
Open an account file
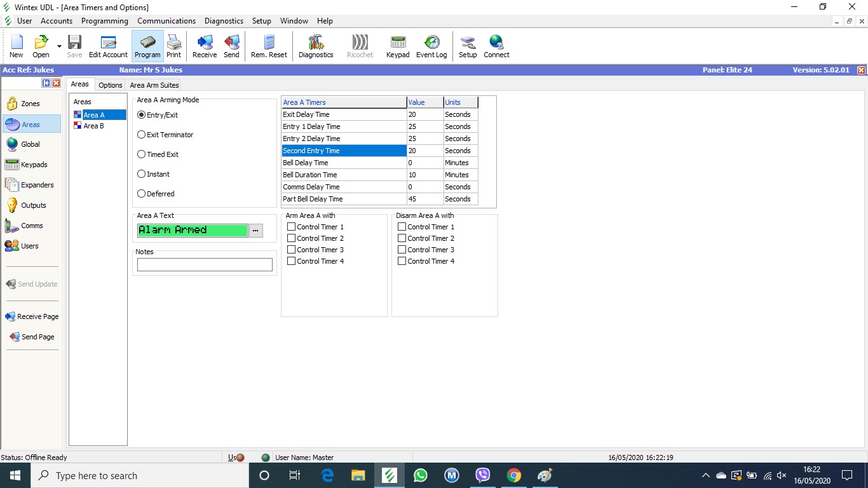click(x=41, y=46)
